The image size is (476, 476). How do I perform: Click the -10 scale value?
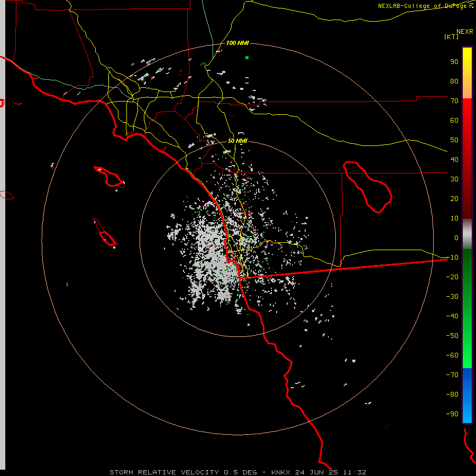pos(452,258)
